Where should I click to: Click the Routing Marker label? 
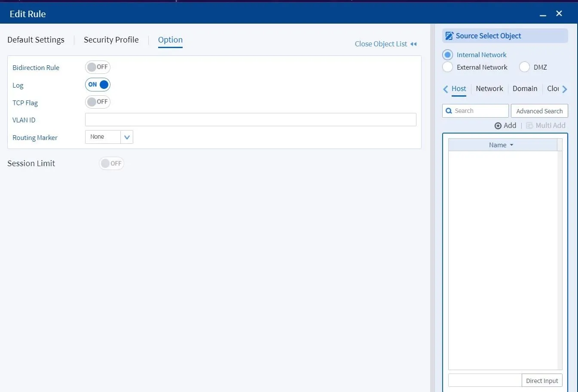pos(35,138)
